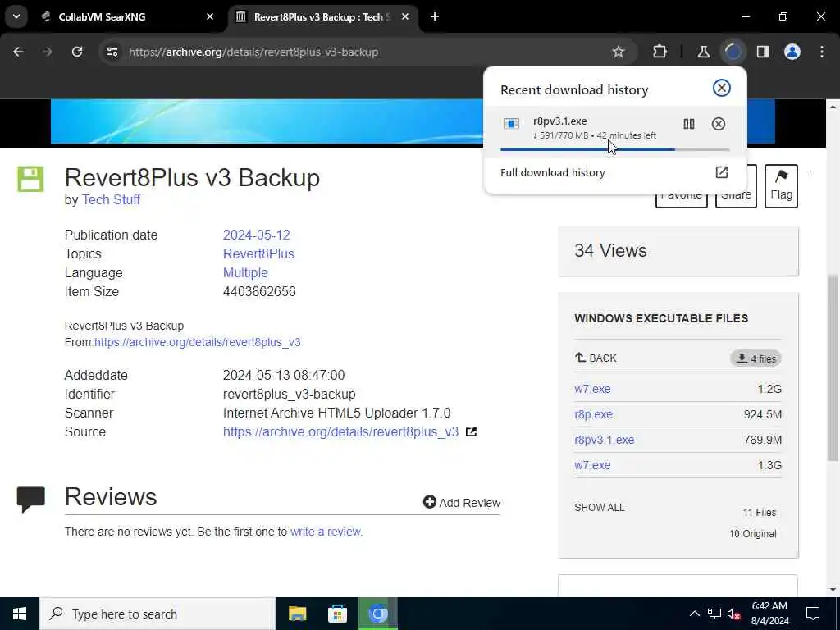Open the tab search dropdown arrow
Image resolution: width=840 pixels, height=630 pixels.
pos(16,16)
